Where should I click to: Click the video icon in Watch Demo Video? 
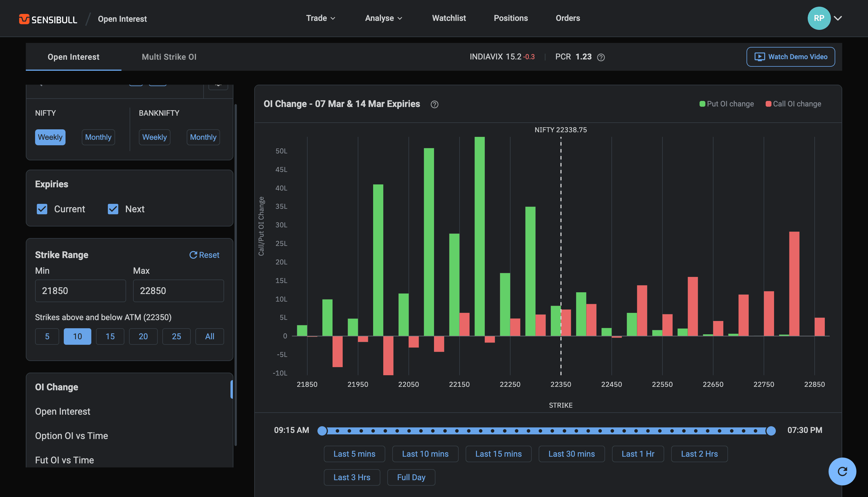(x=759, y=57)
